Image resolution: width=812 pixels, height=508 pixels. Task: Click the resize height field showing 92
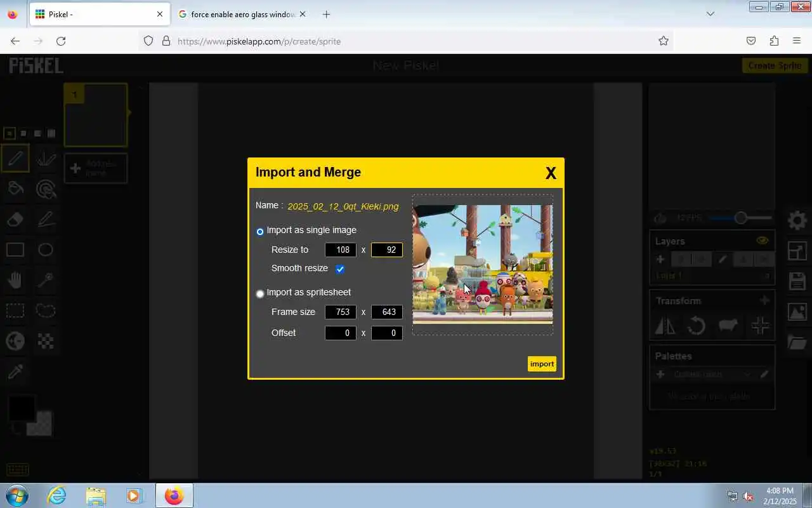click(387, 250)
